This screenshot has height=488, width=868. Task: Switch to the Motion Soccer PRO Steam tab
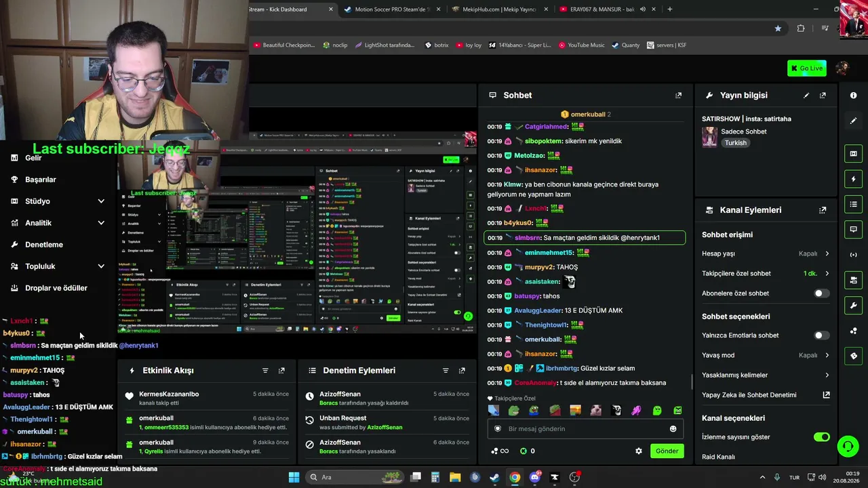[x=393, y=9]
